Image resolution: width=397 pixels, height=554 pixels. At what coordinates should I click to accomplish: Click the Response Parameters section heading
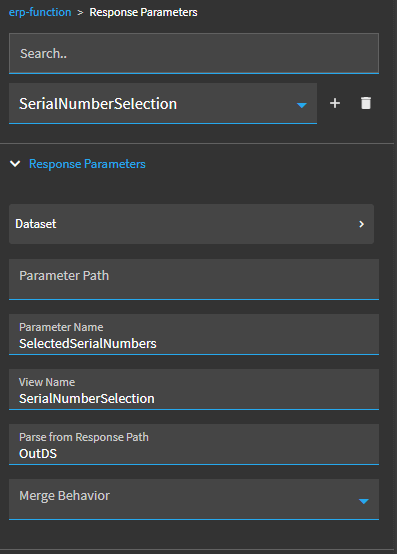87,164
